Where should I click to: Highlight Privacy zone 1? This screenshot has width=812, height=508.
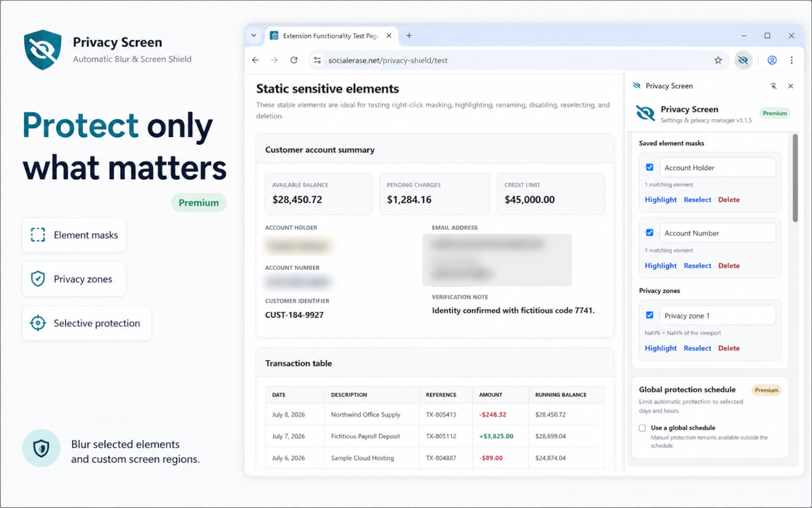click(661, 348)
